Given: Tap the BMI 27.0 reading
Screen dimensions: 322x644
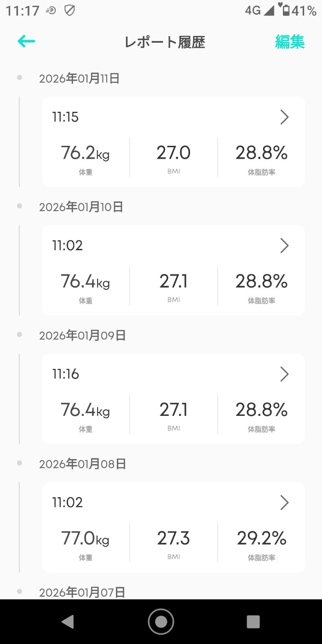Looking at the screenshot, I should point(173,153).
